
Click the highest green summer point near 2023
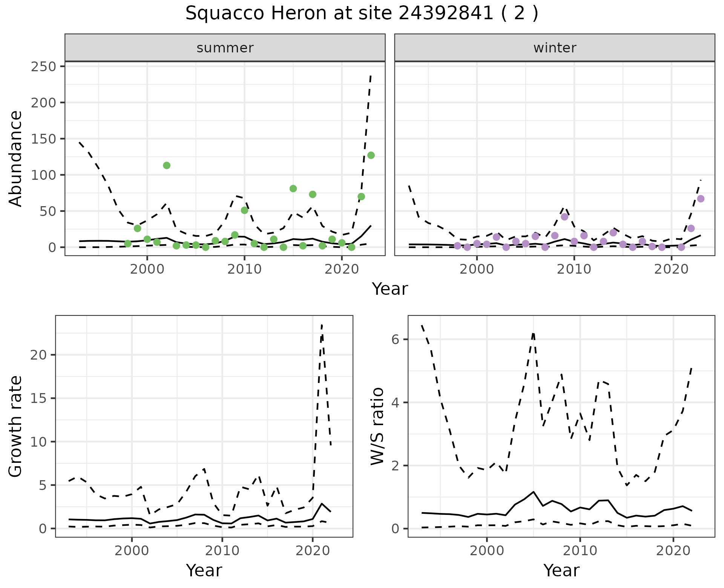coord(371,155)
